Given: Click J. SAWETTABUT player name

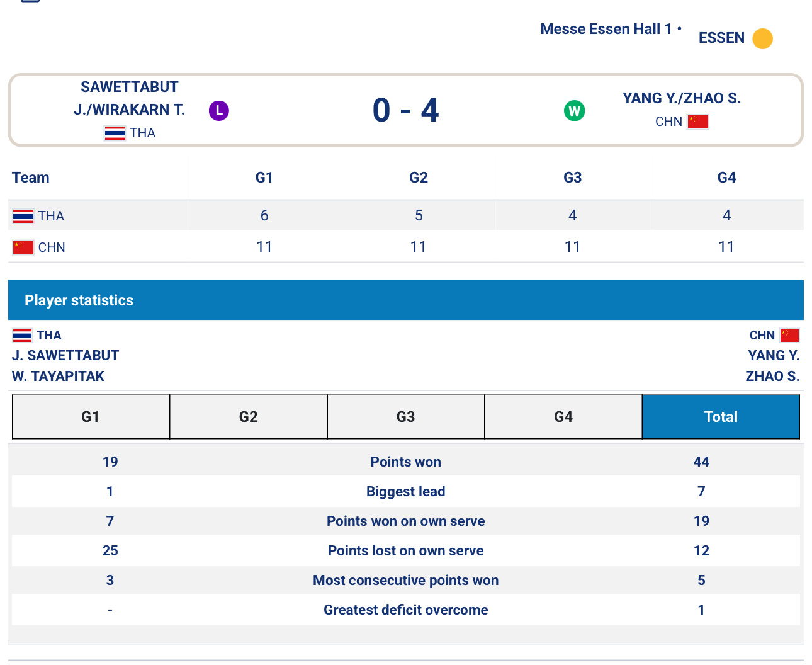Looking at the screenshot, I should tap(65, 355).
